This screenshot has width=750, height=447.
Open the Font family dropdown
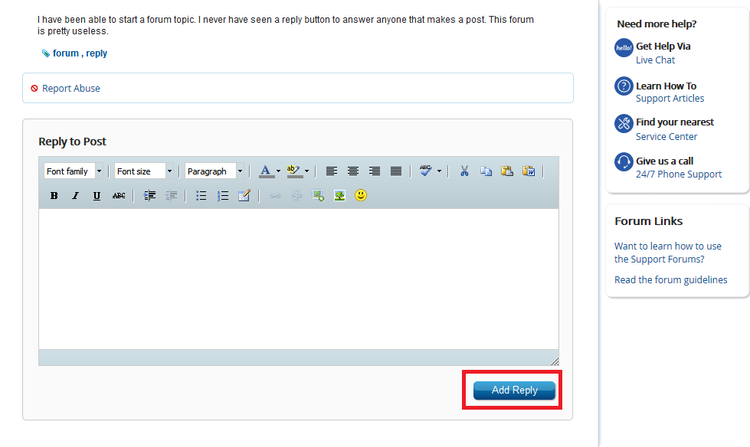(73, 171)
